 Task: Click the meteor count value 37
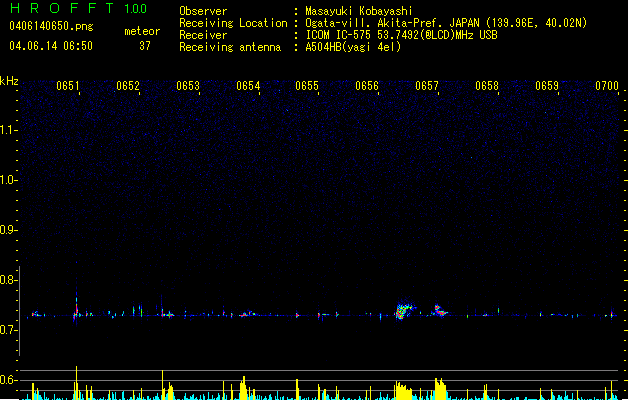[x=145, y=46]
